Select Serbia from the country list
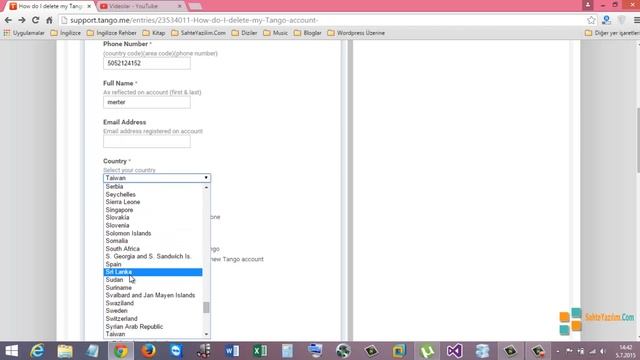Screen dimensions: 640x360 [x=153, y=187]
